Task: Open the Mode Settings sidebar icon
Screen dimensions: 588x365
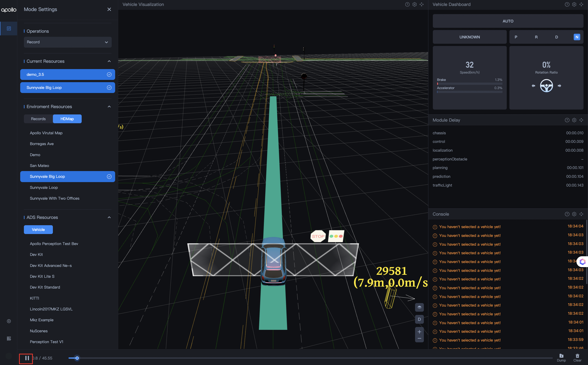Action: [x=9, y=28]
